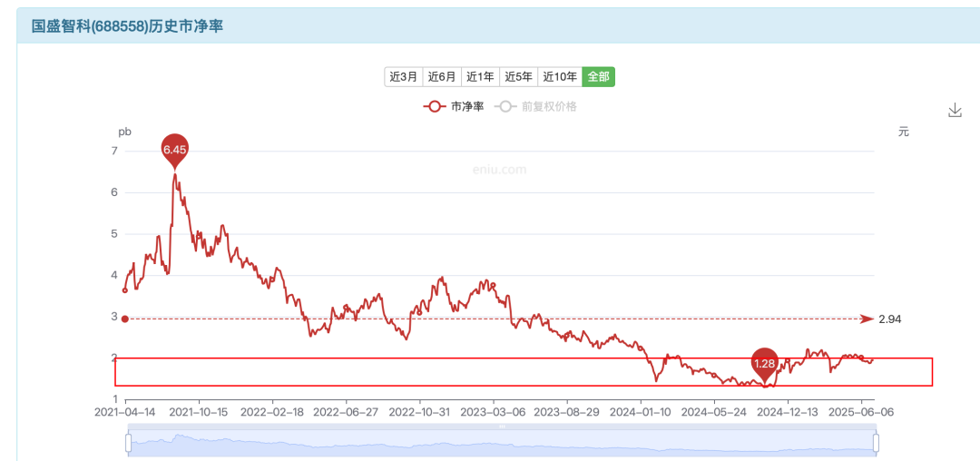
Task: Click the average line starting dot
Action: (125, 319)
